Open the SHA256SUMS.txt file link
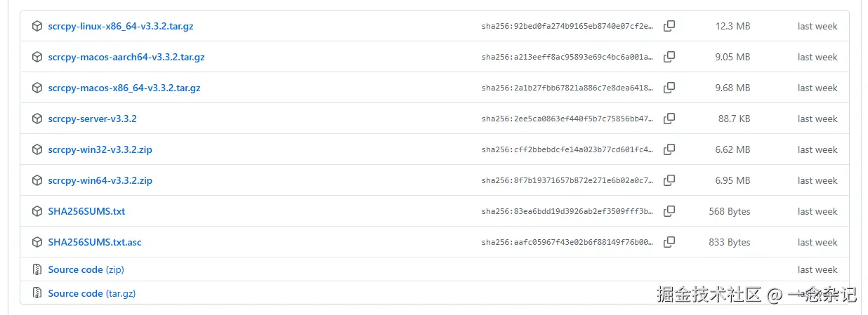 [86, 211]
